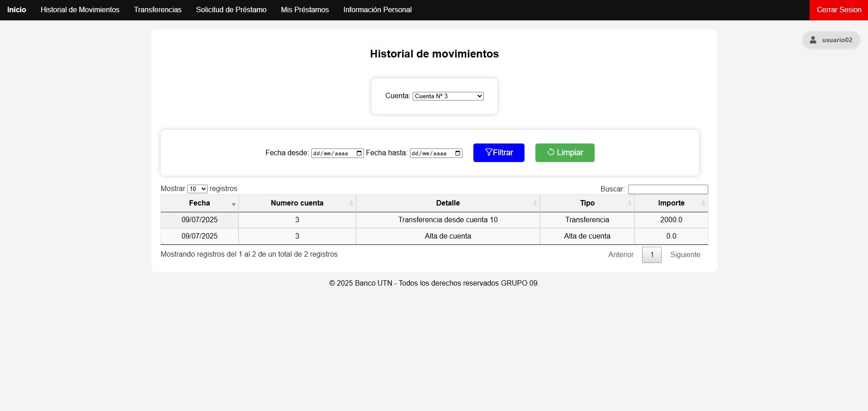Screen dimensions: 868x411
Task: Click the user profile icon next to usuario02
Action: click(814, 40)
